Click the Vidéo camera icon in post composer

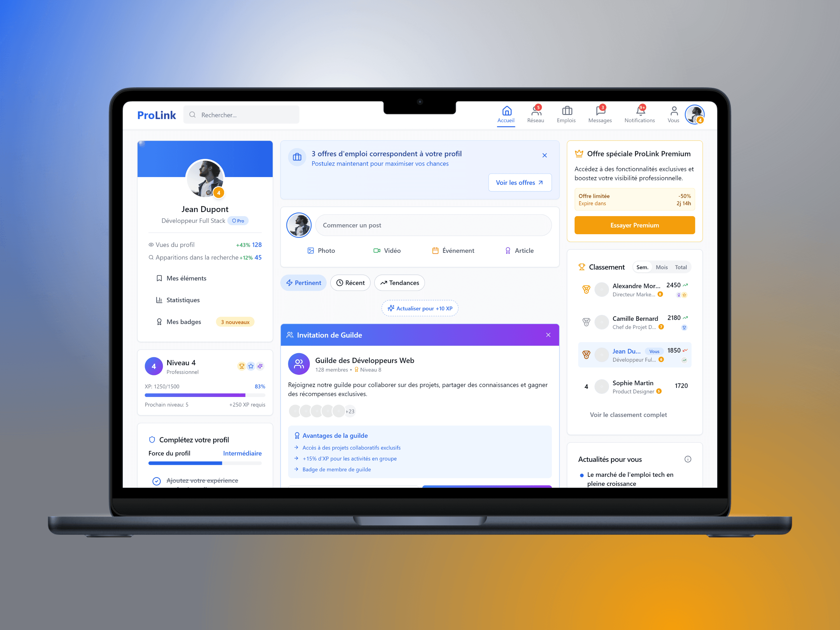pyautogui.click(x=376, y=250)
